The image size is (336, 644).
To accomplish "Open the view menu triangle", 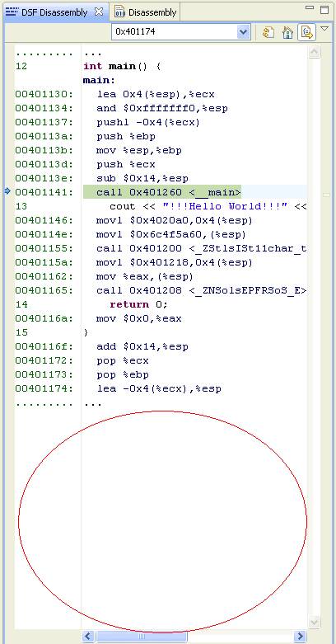I will 324,28.
